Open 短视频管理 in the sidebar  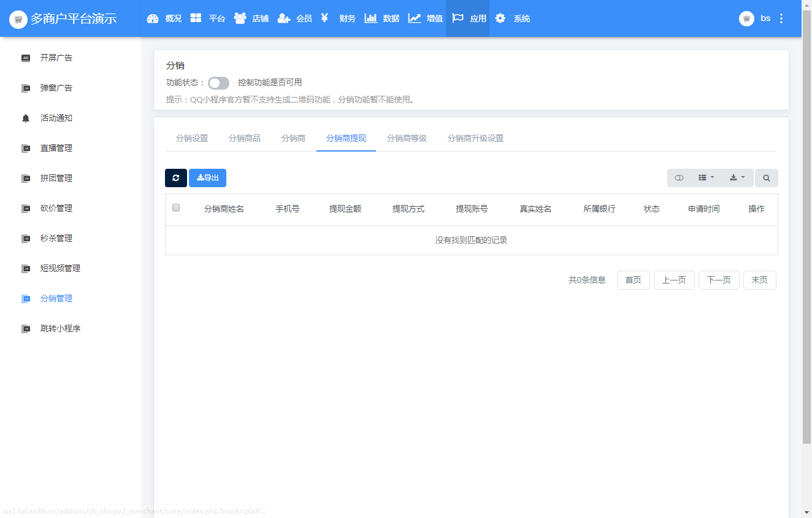coord(61,268)
